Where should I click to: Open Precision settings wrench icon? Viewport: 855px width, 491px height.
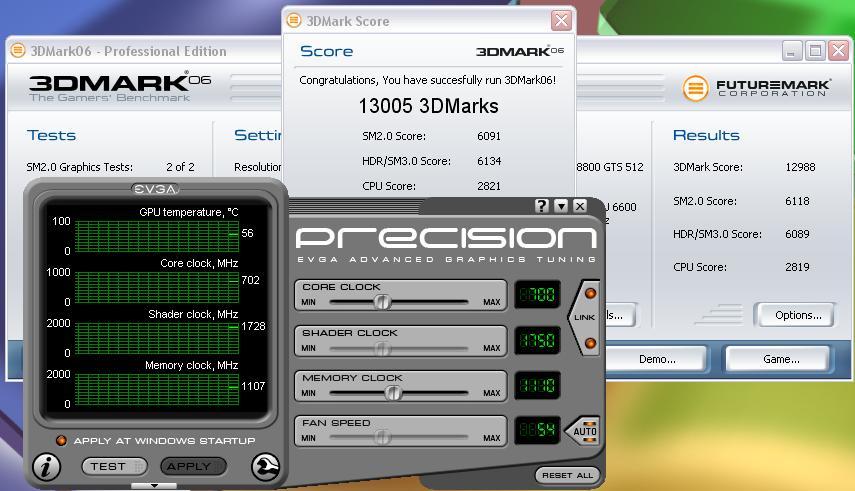click(266, 466)
